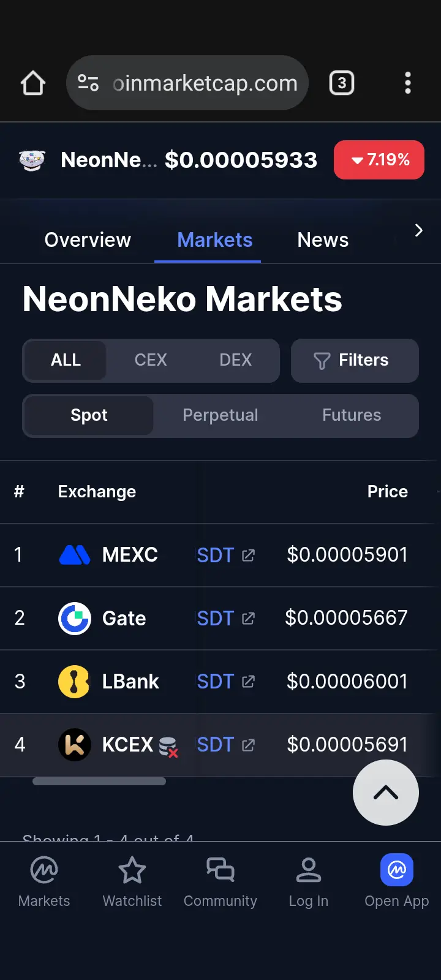
Task: Switch to the News tab
Action: point(323,240)
